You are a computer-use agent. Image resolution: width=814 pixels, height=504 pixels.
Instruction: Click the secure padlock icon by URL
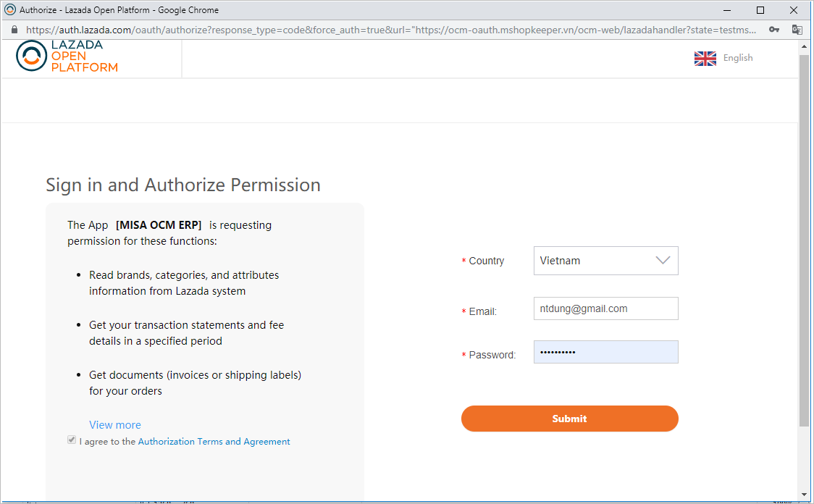click(14, 30)
